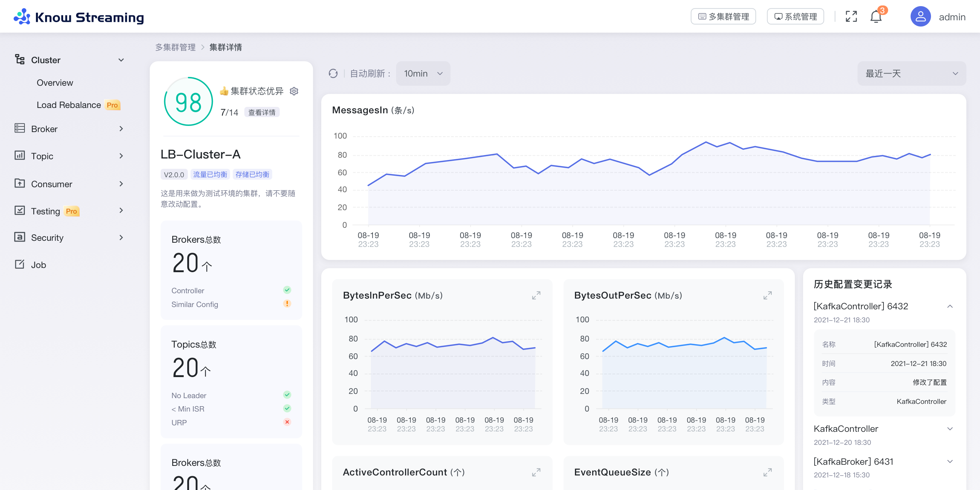The height and width of the screenshot is (490, 980).
Task: Click the 2021-12-21 18:30 time value
Action: 918,364
